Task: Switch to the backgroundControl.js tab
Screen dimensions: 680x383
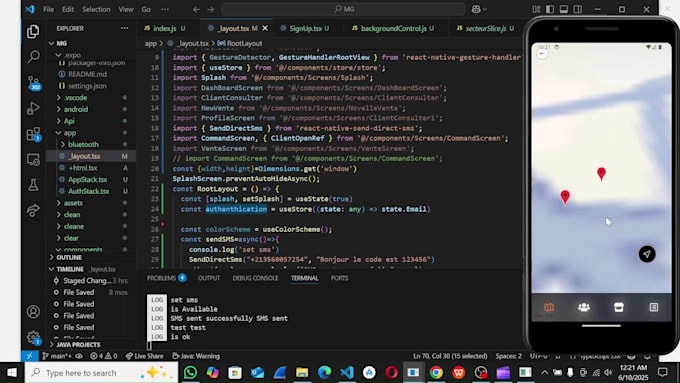Action: [x=393, y=28]
